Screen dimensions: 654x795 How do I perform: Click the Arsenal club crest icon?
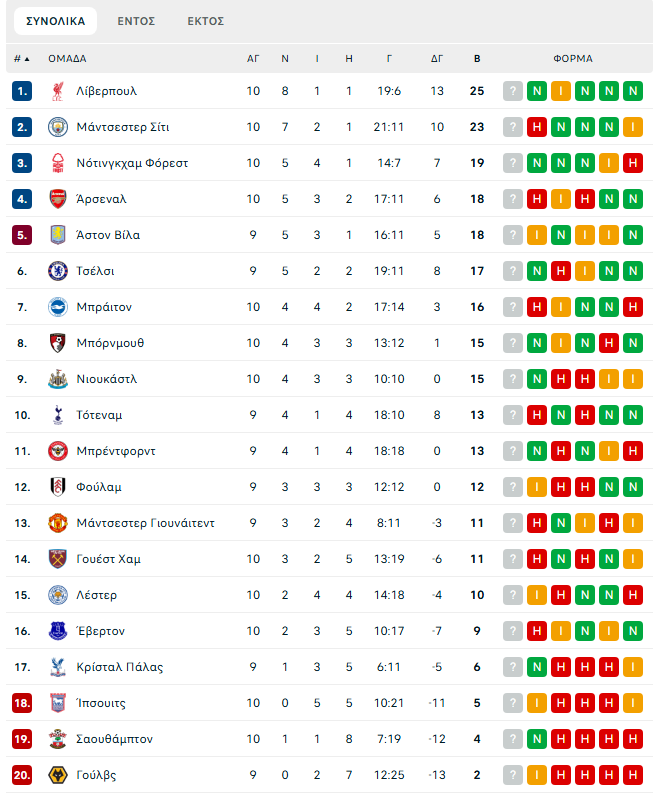point(57,199)
